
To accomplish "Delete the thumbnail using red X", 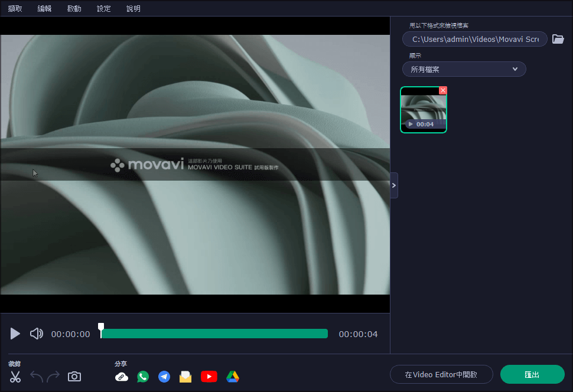I will click(443, 90).
